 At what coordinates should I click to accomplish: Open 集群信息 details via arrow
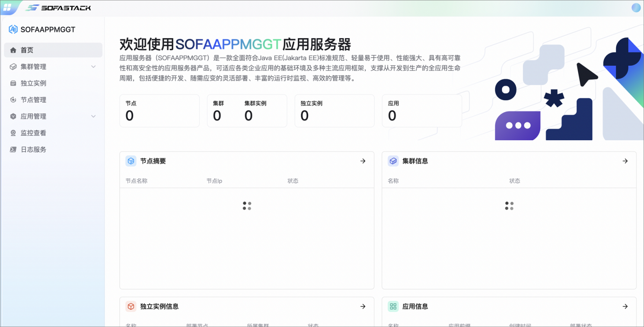(625, 161)
